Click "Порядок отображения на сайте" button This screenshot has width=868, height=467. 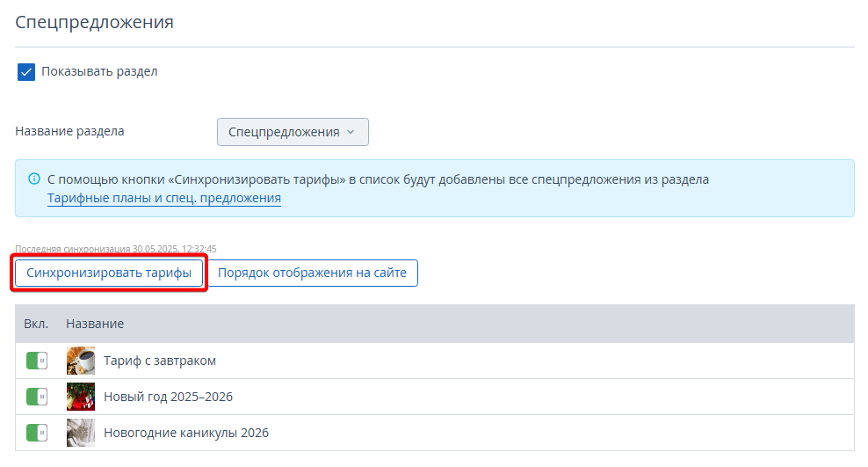(x=312, y=273)
